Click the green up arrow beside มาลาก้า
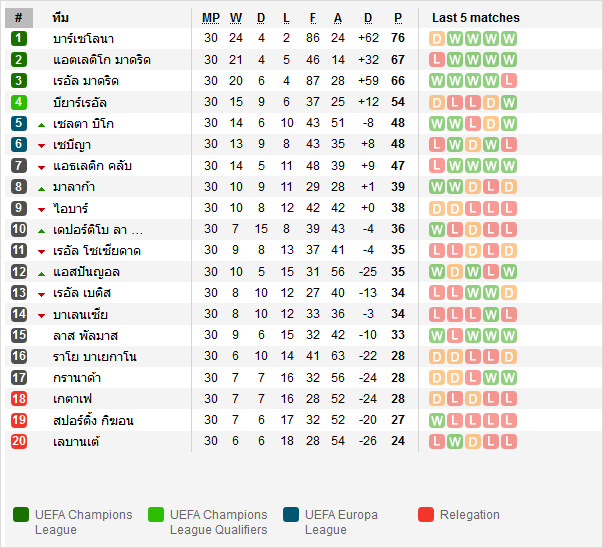 coord(41,188)
